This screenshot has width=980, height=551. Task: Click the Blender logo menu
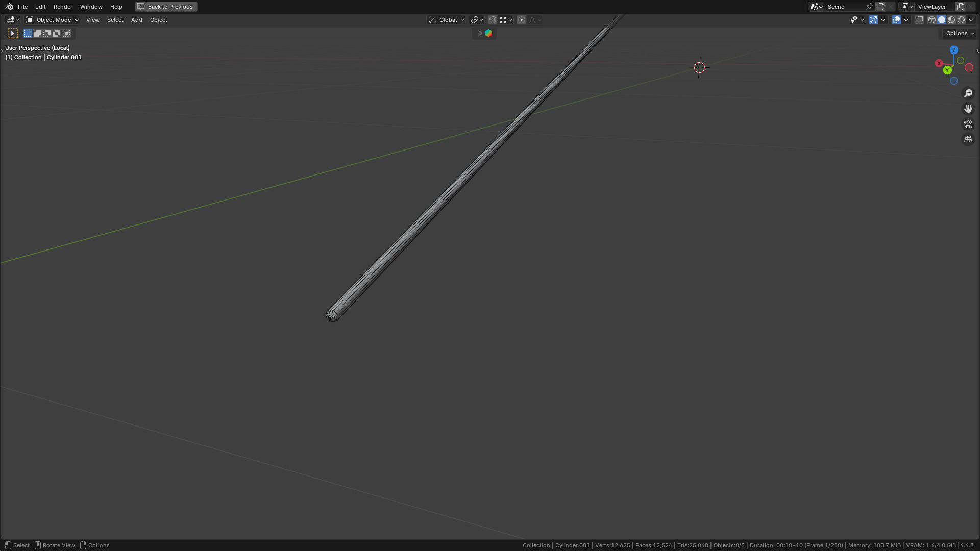(9, 7)
